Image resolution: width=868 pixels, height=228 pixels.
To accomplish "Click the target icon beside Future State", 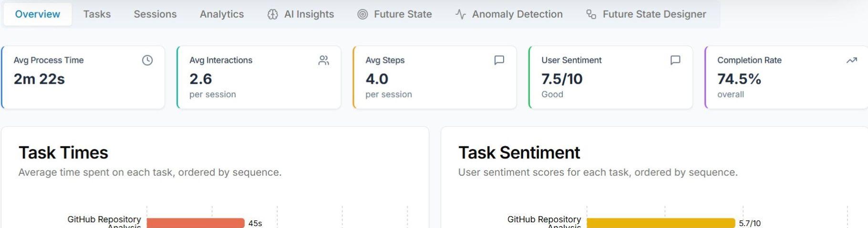I will [x=362, y=14].
